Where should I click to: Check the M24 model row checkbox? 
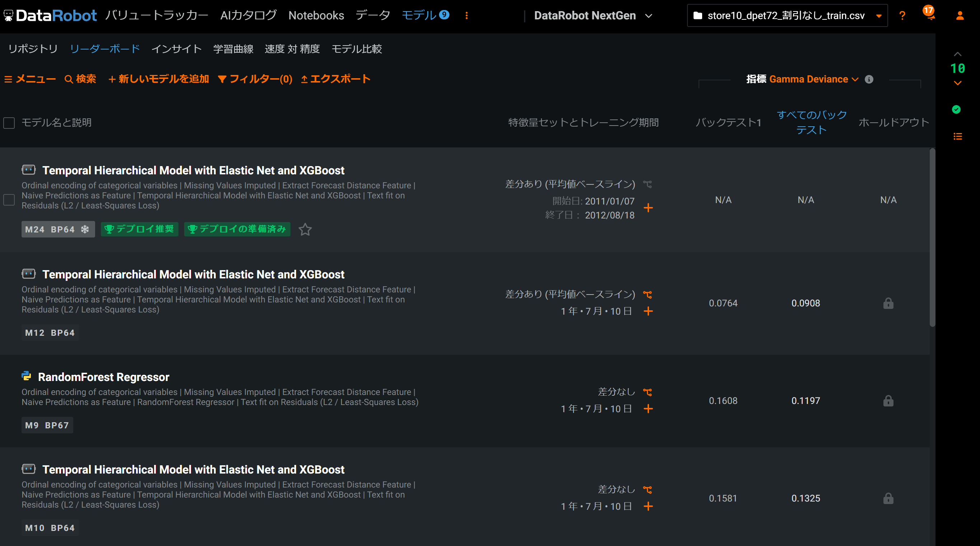click(x=9, y=199)
